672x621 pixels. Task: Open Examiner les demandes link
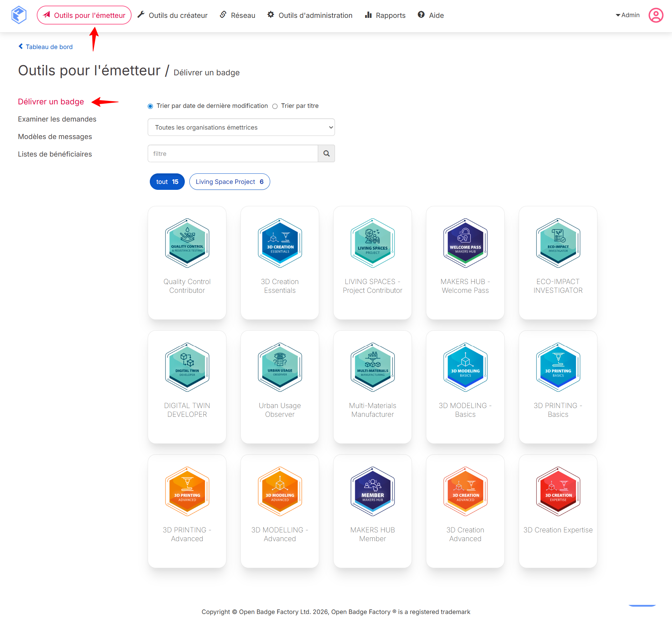click(57, 119)
